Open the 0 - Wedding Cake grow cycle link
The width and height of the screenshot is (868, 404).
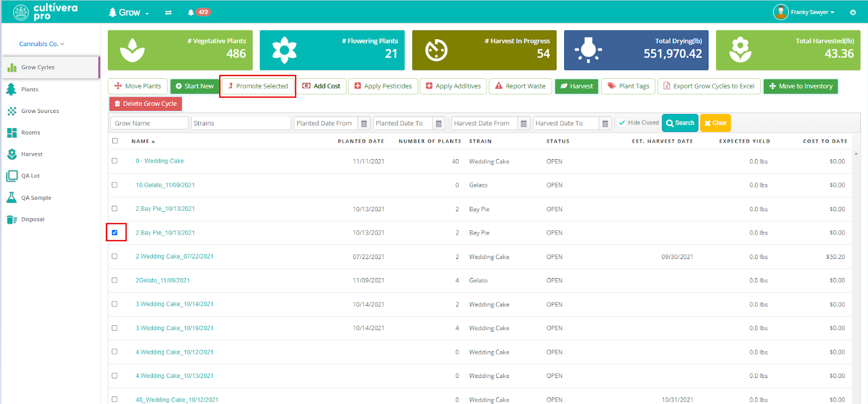click(x=159, y=161)
